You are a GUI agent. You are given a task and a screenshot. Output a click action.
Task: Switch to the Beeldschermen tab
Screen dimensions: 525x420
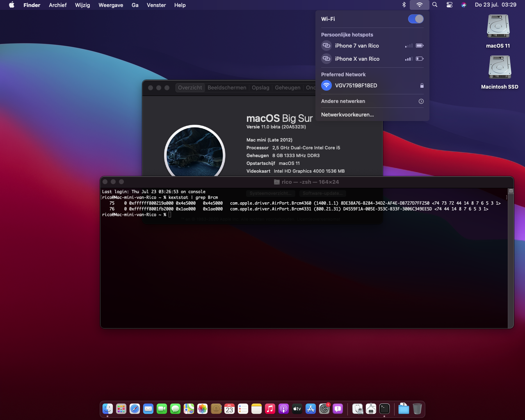227,88
